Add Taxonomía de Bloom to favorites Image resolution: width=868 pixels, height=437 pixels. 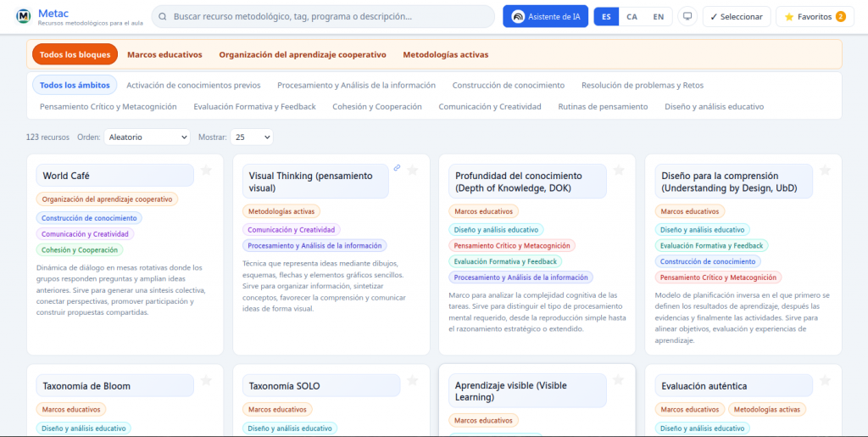(206, 381)
